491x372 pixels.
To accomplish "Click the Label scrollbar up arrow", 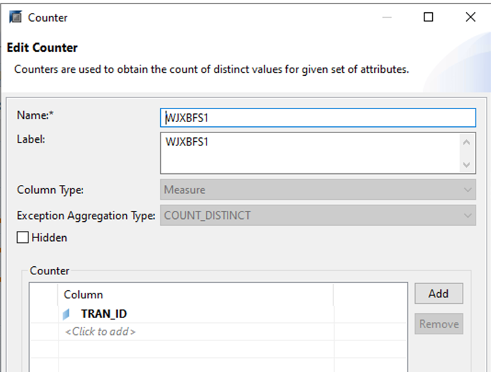I will point(467,142).
